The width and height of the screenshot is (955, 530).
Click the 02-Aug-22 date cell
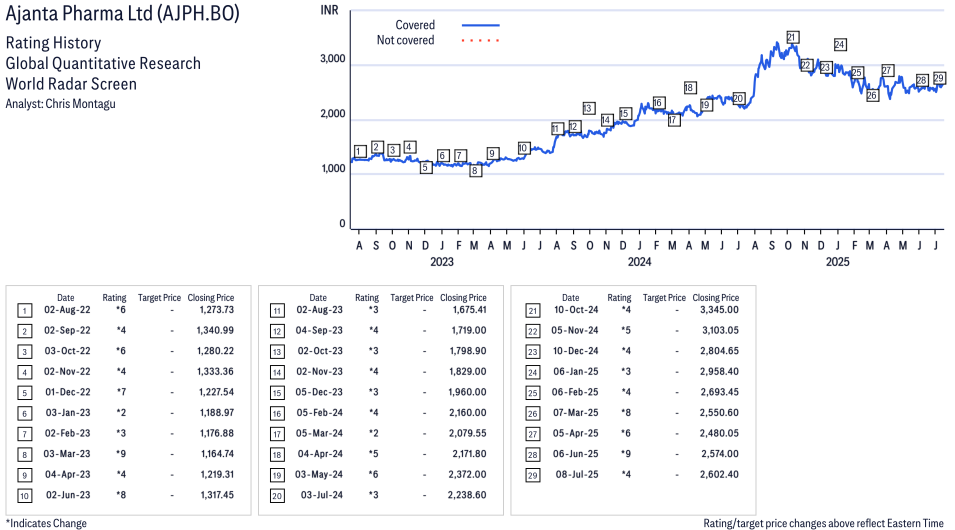(67, 309)
